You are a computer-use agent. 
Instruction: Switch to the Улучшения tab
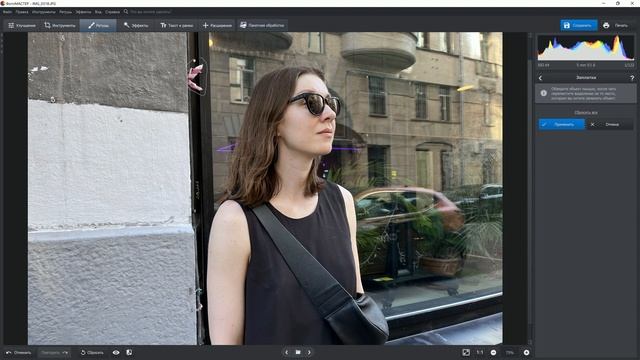coord(22,25)
